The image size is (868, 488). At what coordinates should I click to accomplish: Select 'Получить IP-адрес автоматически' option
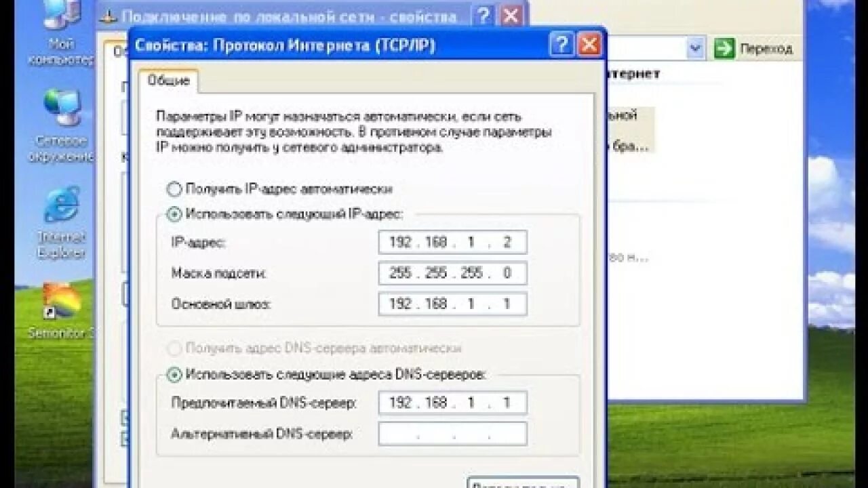pos(279,189)
